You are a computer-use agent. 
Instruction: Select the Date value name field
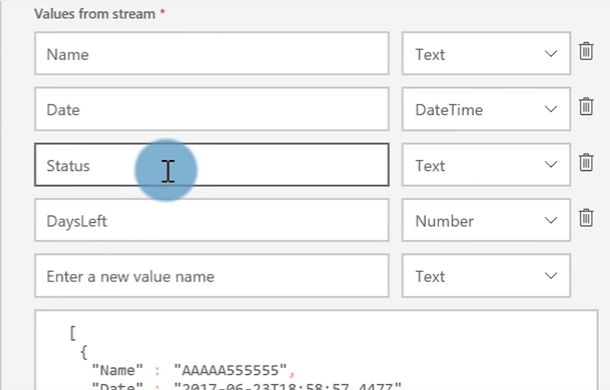click(x=212, y=109)
